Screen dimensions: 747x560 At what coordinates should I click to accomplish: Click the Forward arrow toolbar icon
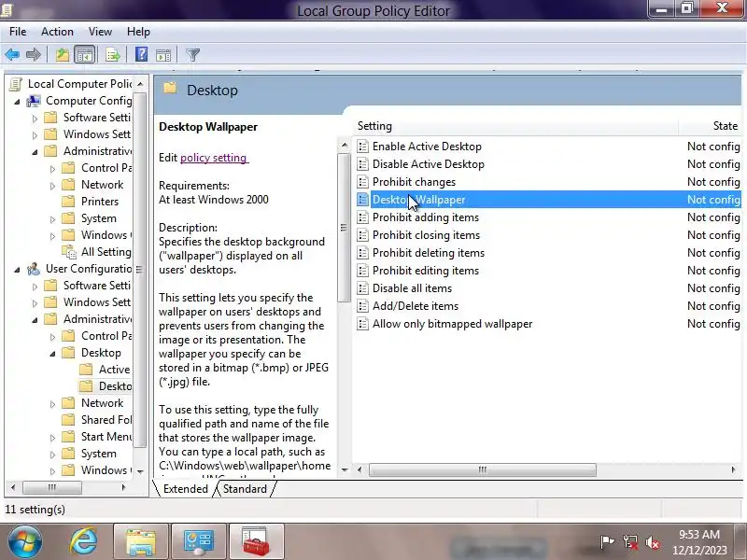click(x=33, y=55)
